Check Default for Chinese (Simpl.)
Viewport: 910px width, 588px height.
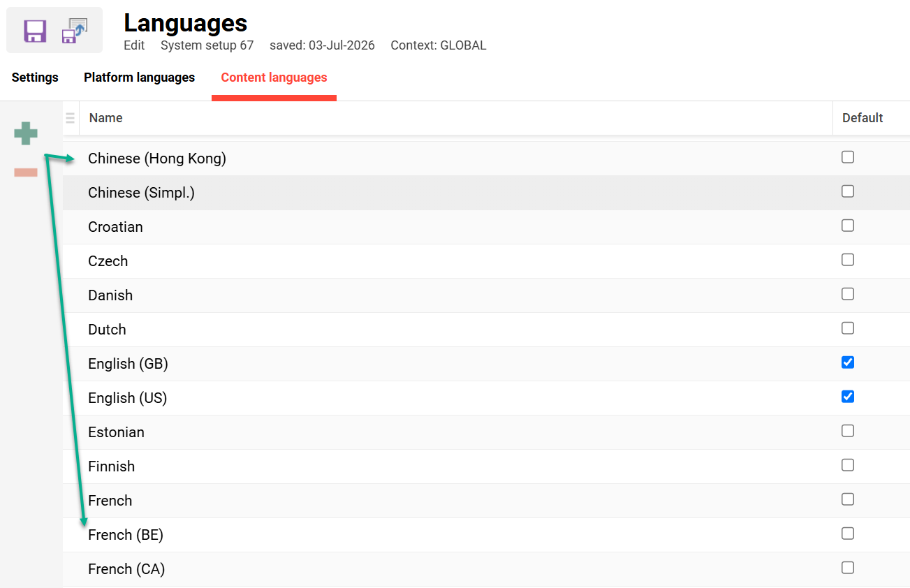coord(848,191)
